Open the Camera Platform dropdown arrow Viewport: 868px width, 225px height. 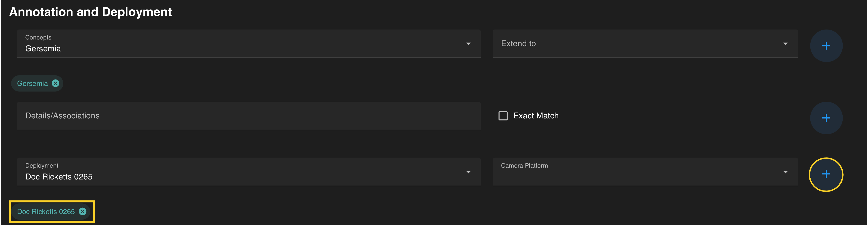(785, 172)
